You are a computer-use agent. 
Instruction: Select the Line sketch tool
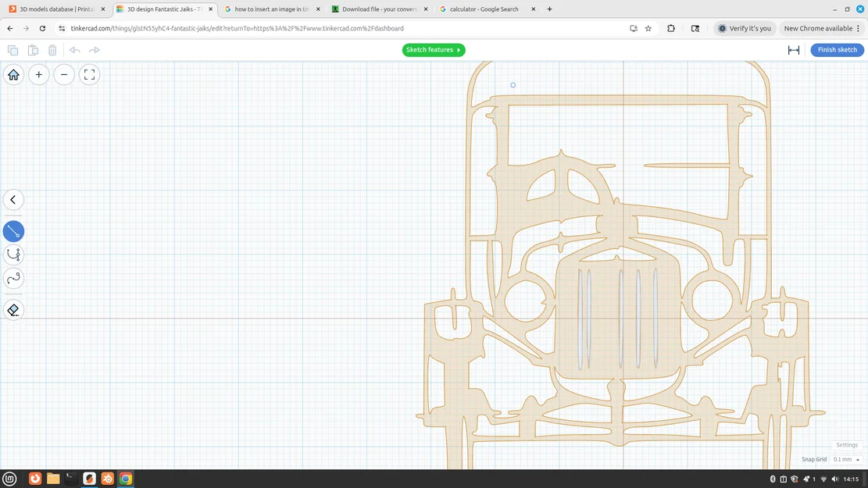[13, 231]
